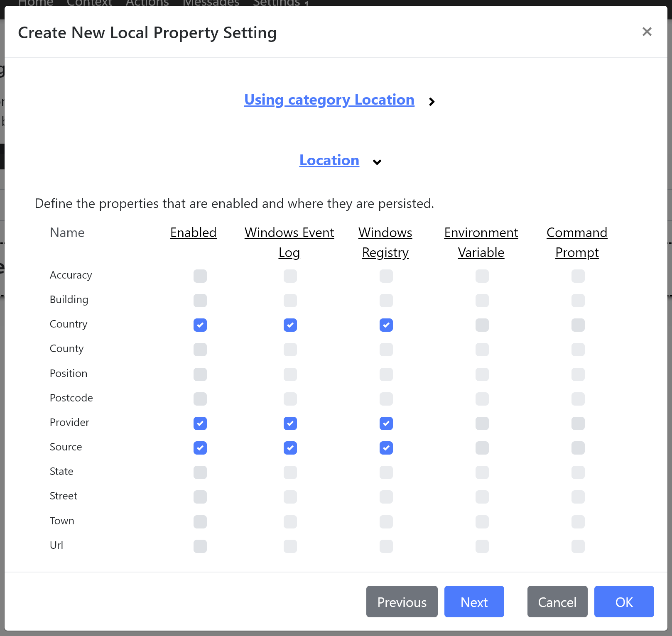Open the Settings menu in the background
Viewport: 672px width, 636px height.
point(277,3)
